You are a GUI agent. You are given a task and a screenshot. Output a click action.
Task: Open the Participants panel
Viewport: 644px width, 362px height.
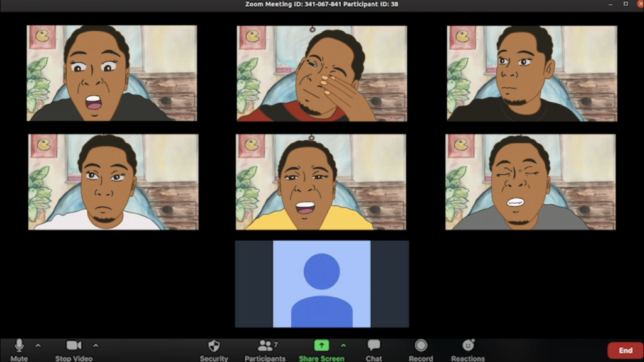pyautogui.click(x=265, y=350)
